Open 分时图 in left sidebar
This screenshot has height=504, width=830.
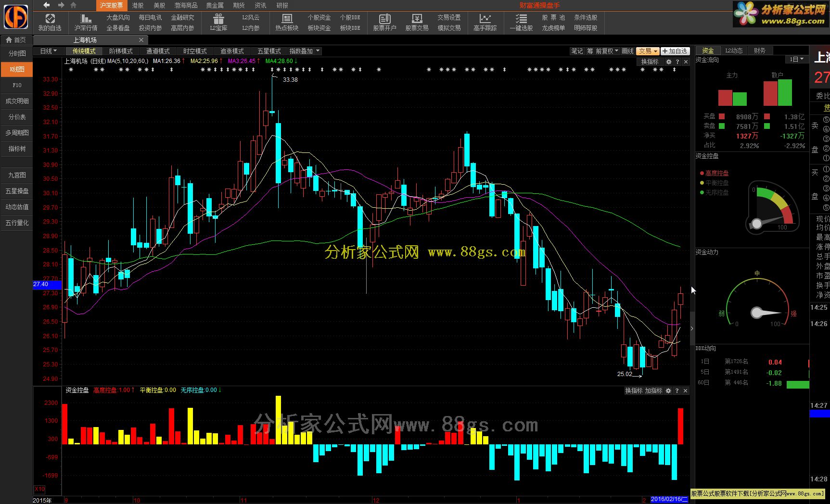[x=17, y=53]
